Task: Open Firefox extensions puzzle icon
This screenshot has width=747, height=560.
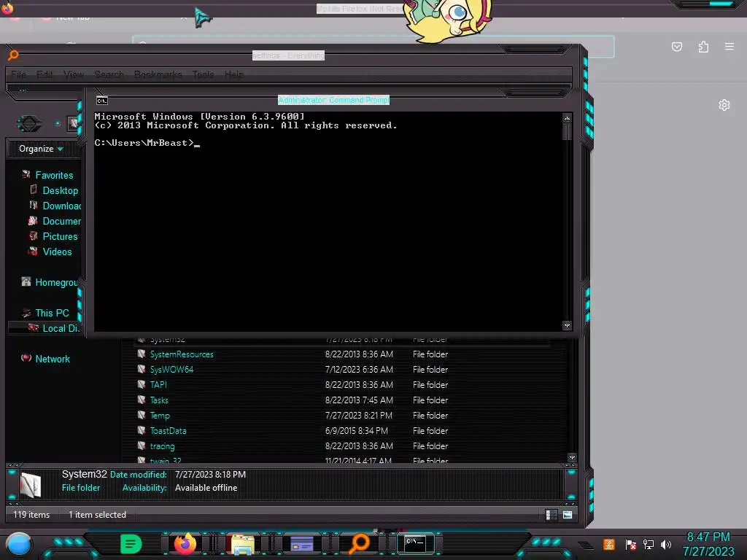Action: point(703,47)
